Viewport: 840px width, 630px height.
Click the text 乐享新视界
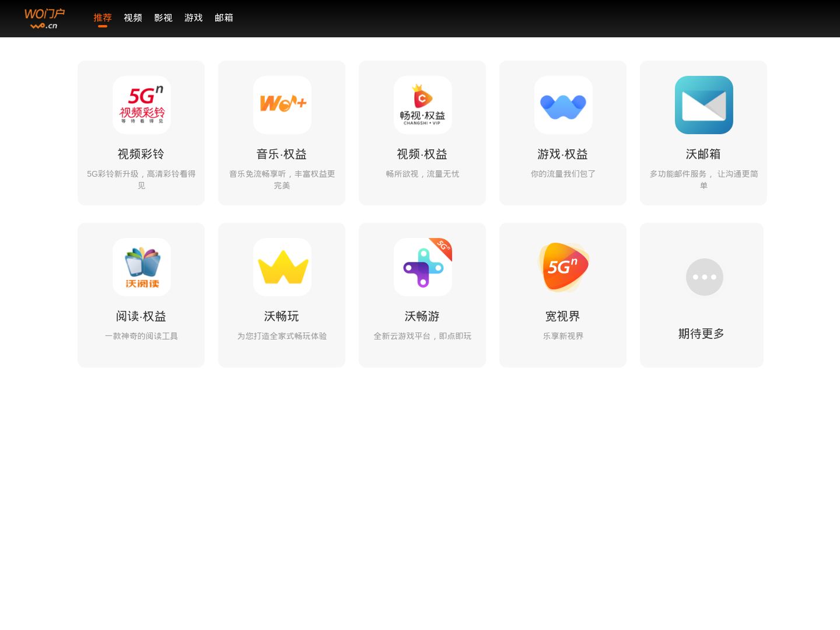point(563,336)
